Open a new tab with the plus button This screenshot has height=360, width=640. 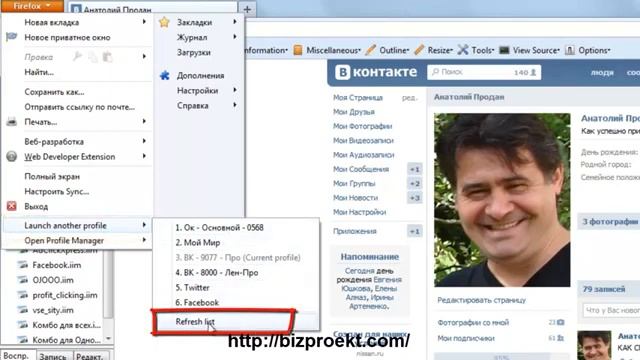(247, 9)
